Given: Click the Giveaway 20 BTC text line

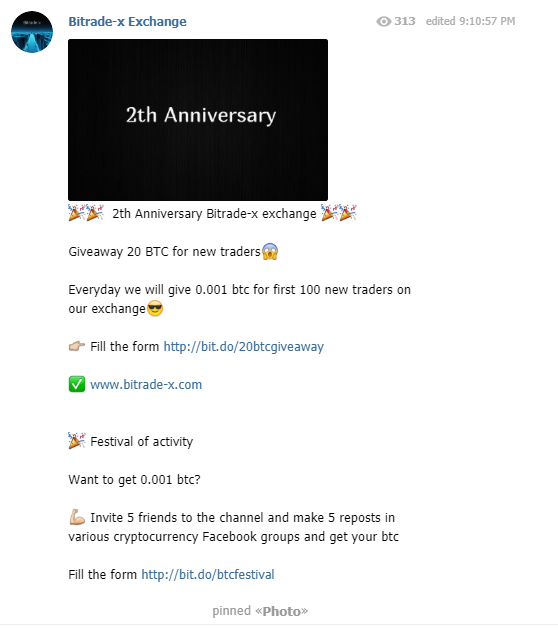Looking at the screenshot, I should pos(165,252).
